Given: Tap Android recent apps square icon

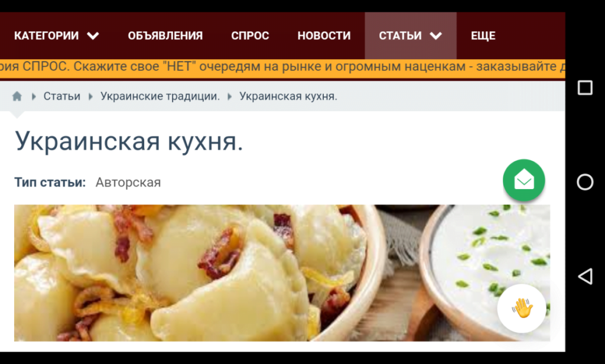Looking at the screenshot, I should tap(585, 87).
